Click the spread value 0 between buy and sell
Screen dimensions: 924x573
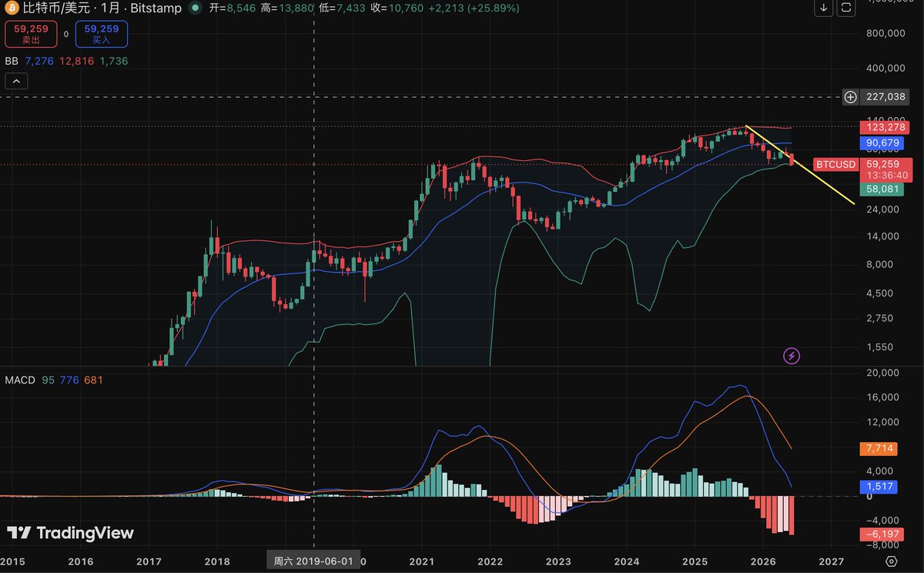(66, 34)
